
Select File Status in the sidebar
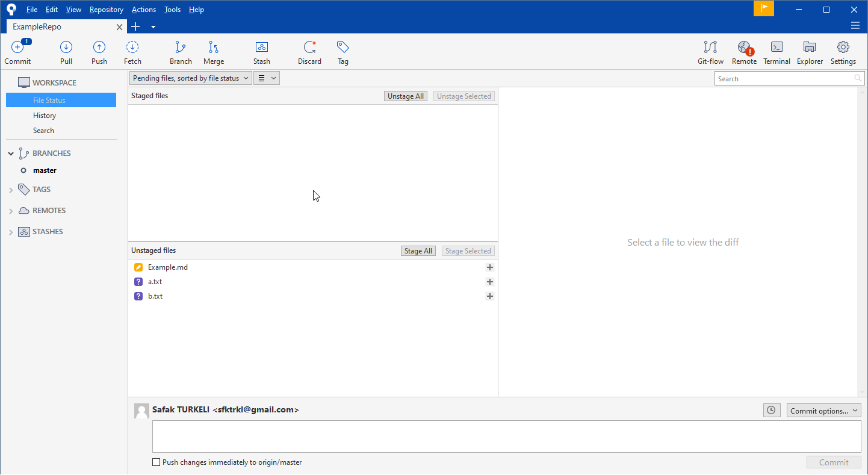click(x=61, y=101)
